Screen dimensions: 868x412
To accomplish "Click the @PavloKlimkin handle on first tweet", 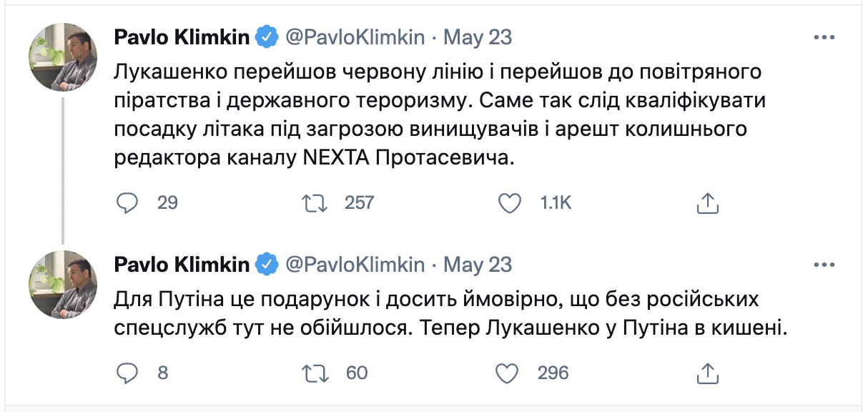I will pyautogui.click(x=355, y=37).
